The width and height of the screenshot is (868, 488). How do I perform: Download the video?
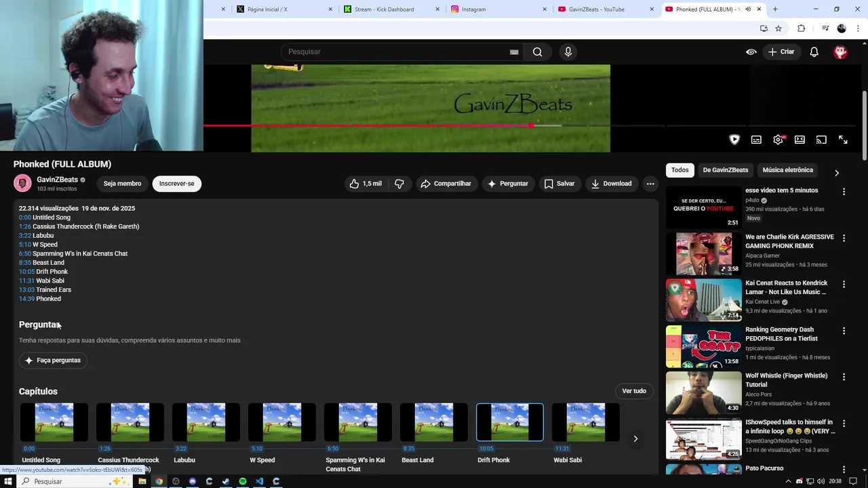(611, 184)
